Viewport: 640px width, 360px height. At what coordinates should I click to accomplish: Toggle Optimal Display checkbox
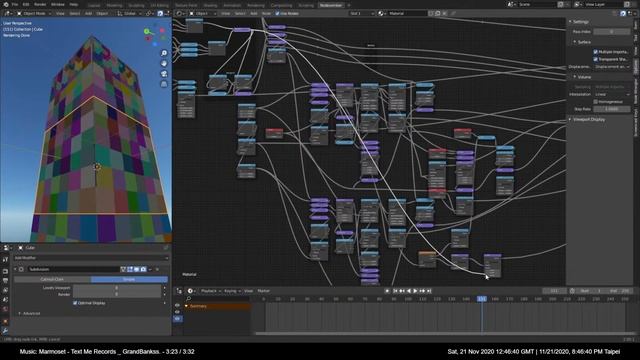(75, 303)
